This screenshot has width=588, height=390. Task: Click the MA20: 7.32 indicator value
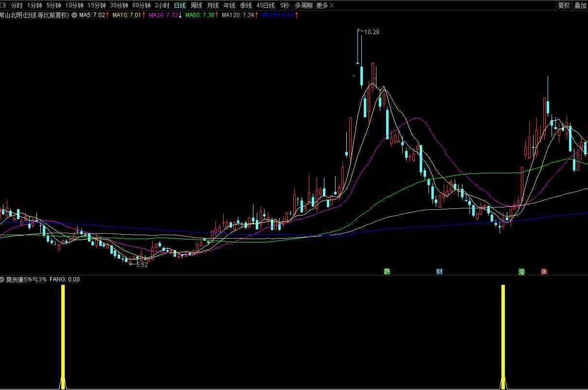[x=163, y=15]
